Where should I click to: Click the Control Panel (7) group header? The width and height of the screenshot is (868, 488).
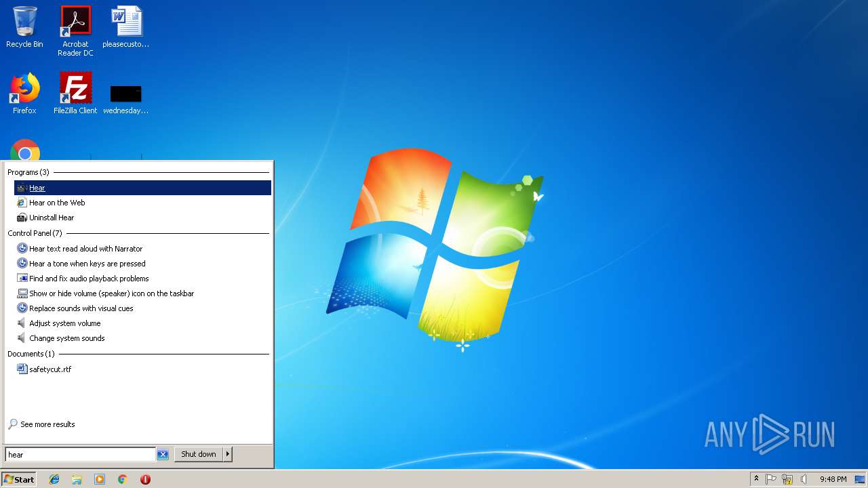tap(35, 233)
